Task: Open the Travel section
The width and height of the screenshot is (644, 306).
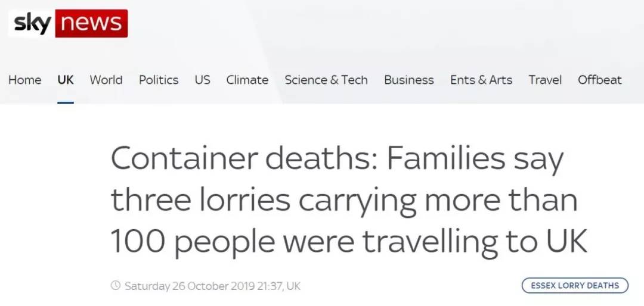Action: (545, 80)
